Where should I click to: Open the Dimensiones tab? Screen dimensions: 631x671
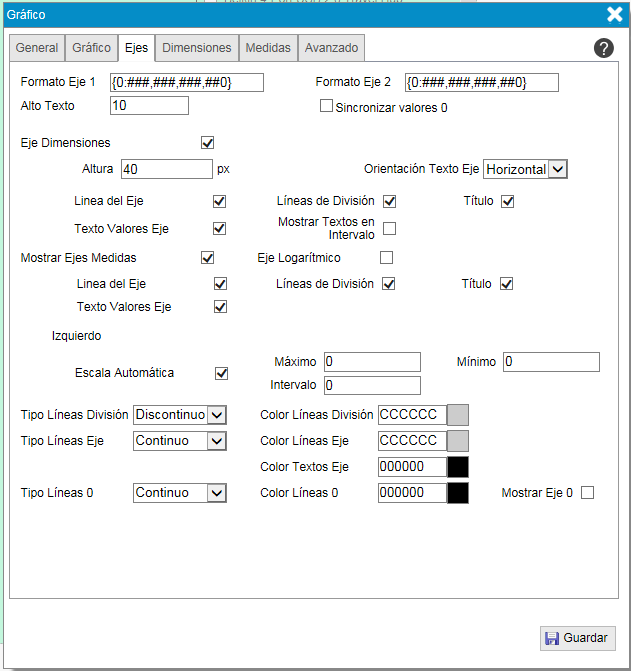coord(197,48)
